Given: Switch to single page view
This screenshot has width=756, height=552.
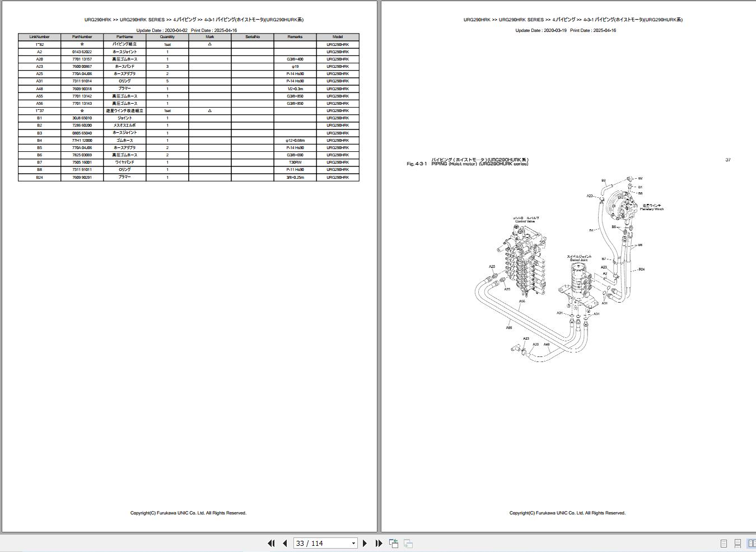Looking at the screenshot, I should click(724, 544).
